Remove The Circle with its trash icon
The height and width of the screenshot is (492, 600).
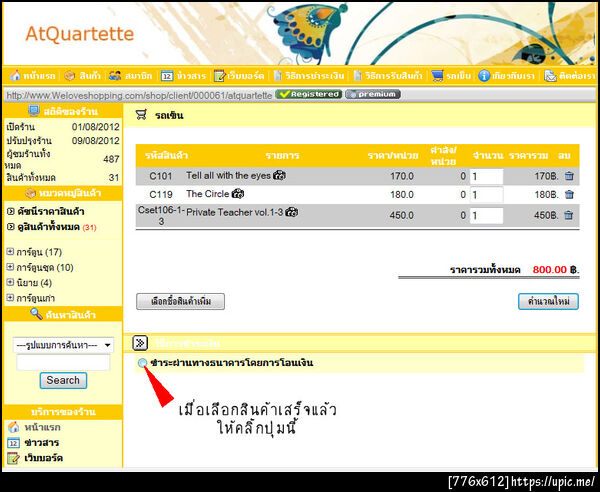[569, 194]
